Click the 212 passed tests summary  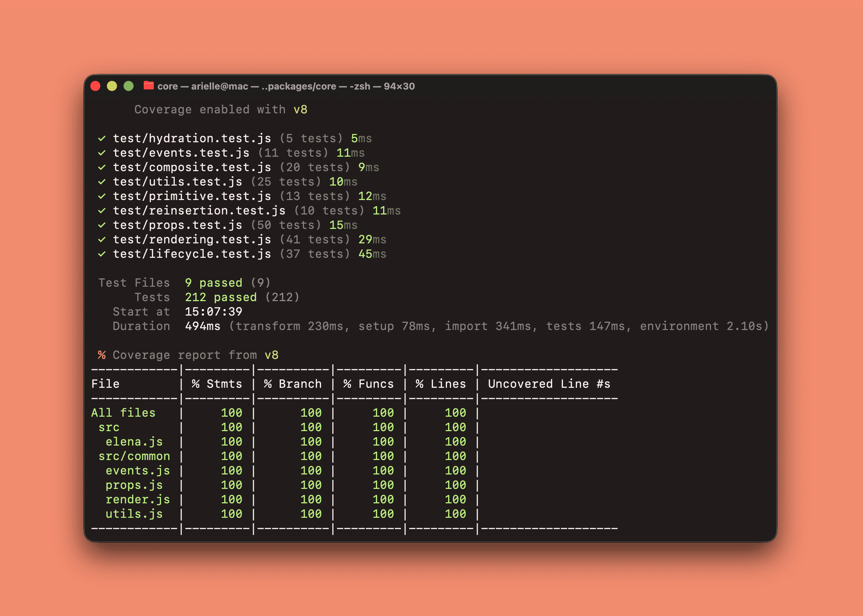(221, 297)
